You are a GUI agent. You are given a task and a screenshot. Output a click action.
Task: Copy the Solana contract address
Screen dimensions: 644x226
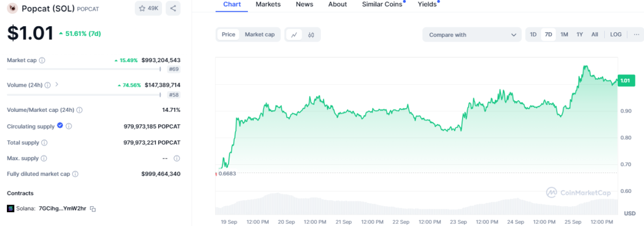93,208
